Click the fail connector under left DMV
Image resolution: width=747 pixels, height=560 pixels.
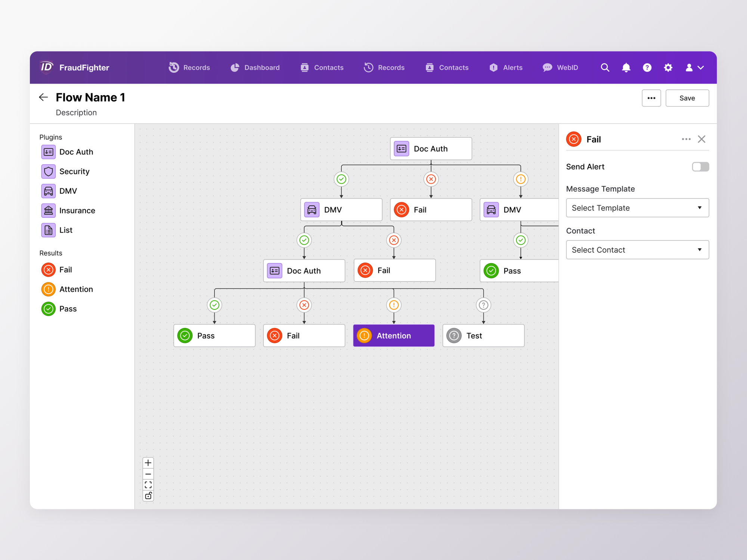click(394, 240)
